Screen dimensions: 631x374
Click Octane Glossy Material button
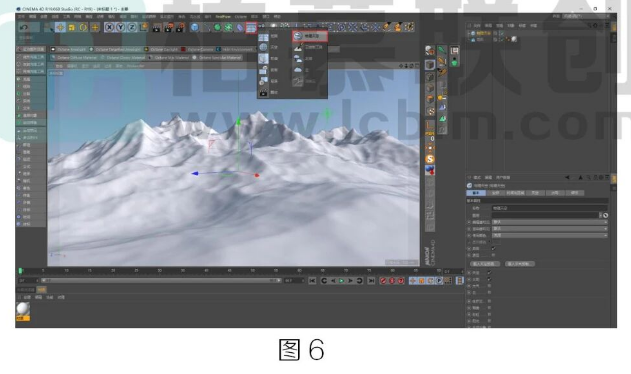click(x=124, y=58)
